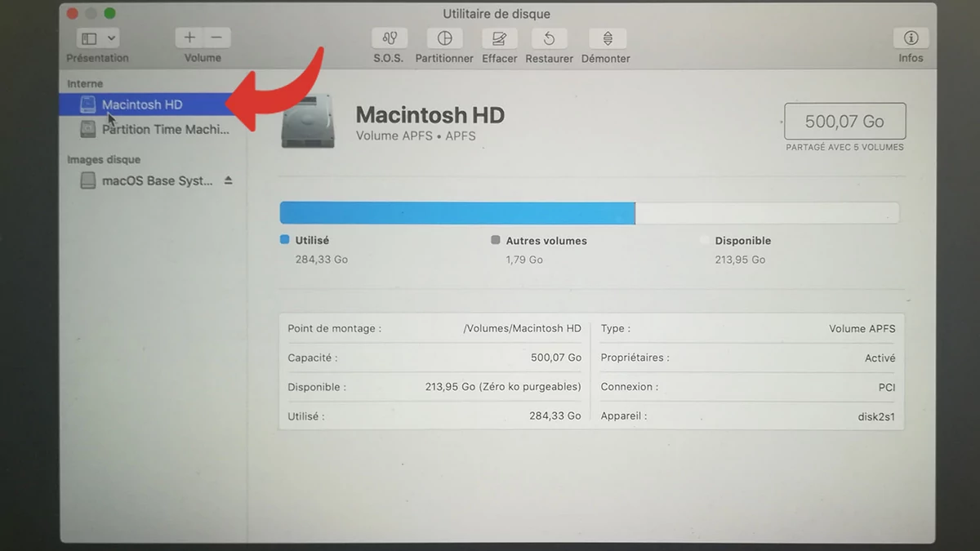
Task: Click the Macintosh HD volume title
Action: [x=430, y=115]
